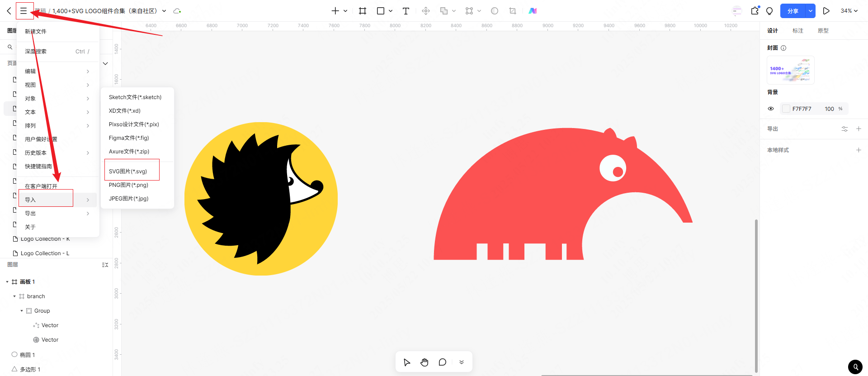Click the component tool icon

pyautogui.click(x=426, y=11)
